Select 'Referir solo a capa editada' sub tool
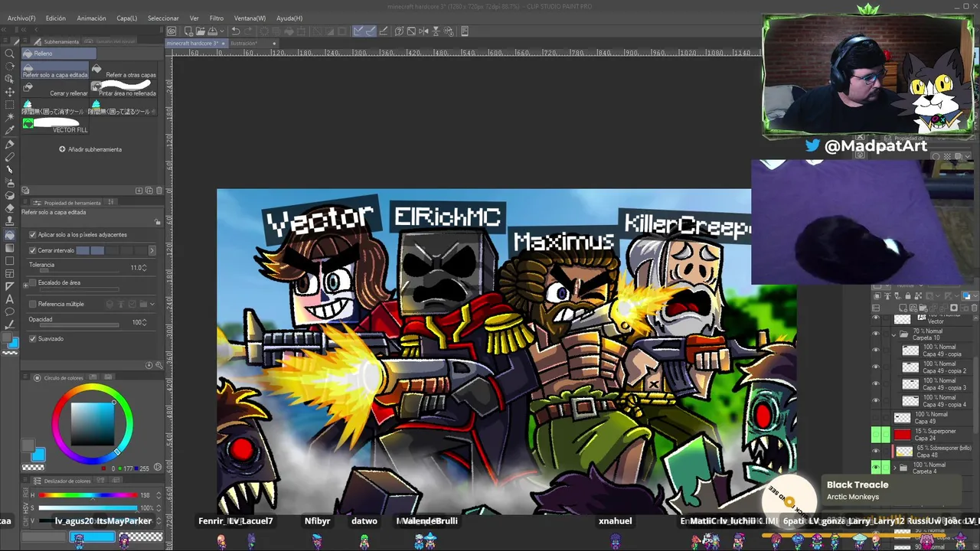Screen dimensions: 980x551 click(x=55, y=72)
